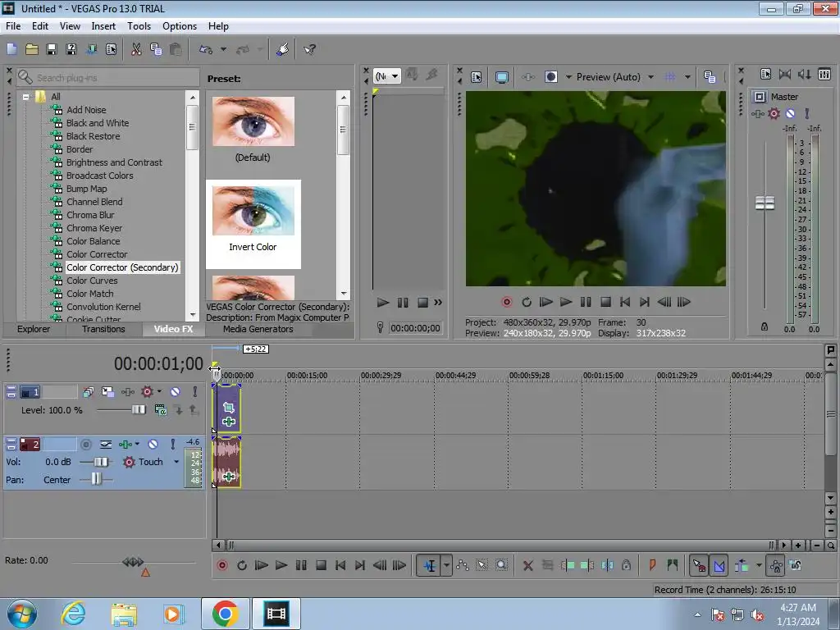Insert a marker with the orange marker icon
Image resolution: width=840 pixels, height=630 pixels.
(652, 565)
